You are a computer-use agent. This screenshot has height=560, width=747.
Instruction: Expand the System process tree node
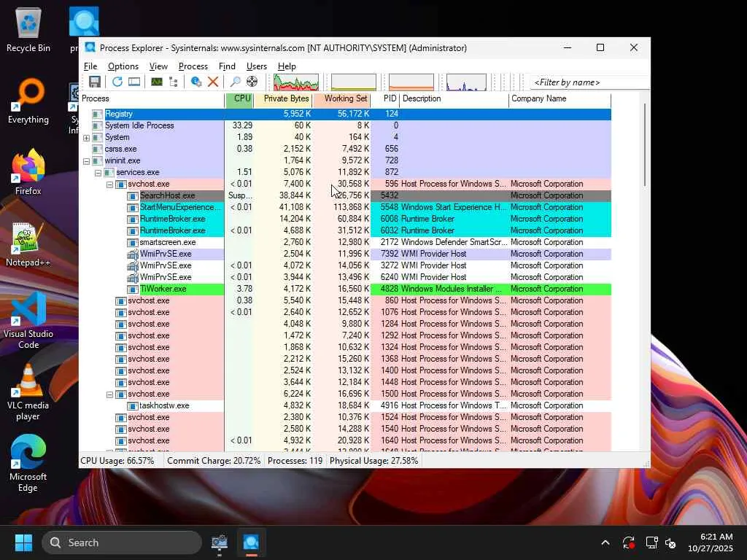click(x=86, y=138)
